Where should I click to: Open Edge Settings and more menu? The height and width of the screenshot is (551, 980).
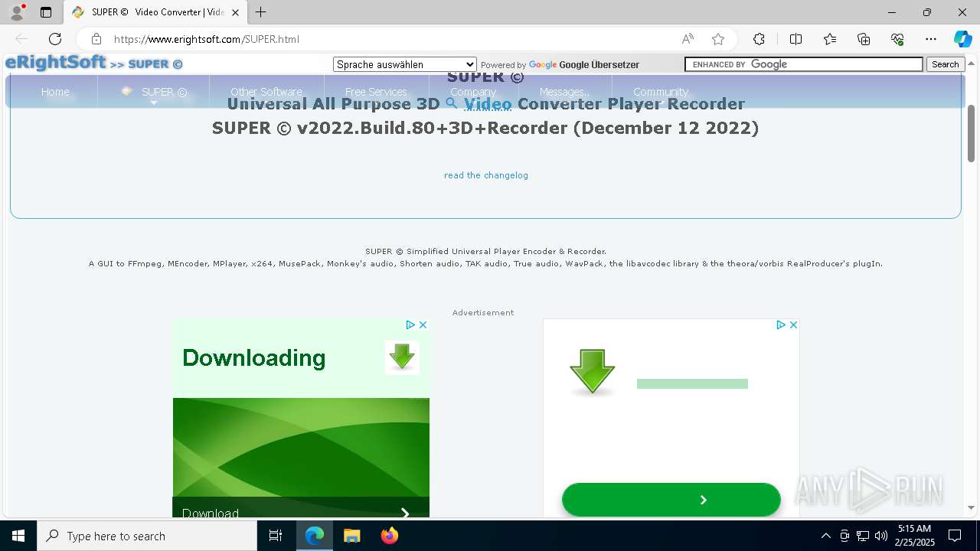tap(931, 39)
